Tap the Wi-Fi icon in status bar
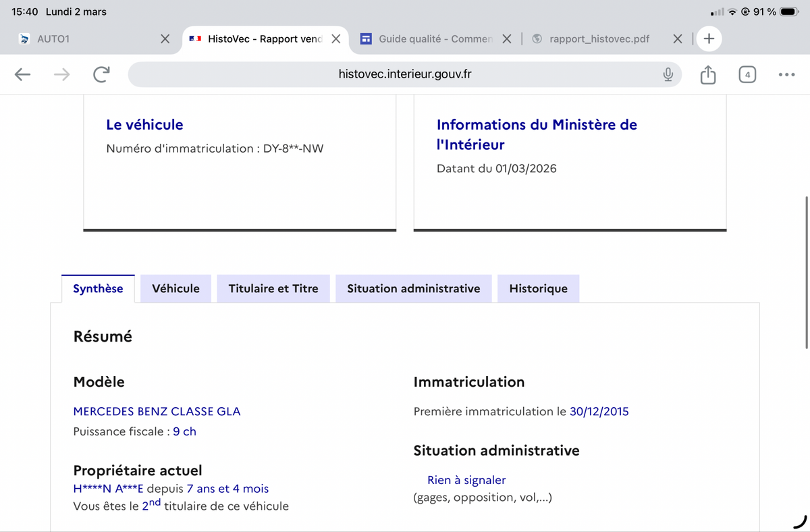810x532 pixels. pos(732,11)
